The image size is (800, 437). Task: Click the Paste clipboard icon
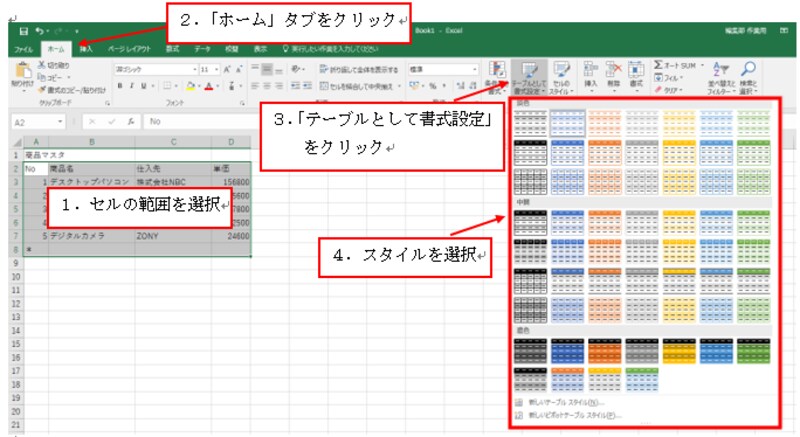pos(22,71)
